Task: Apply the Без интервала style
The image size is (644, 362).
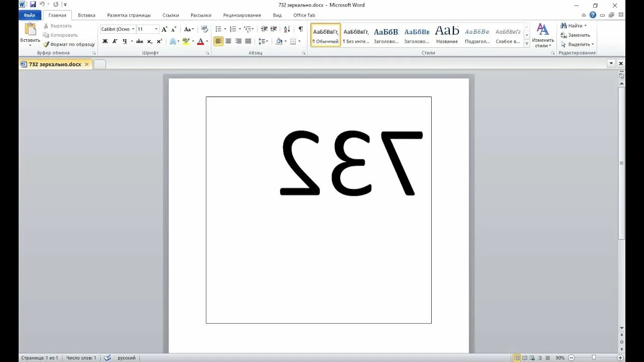Action: tap(356, 35)
